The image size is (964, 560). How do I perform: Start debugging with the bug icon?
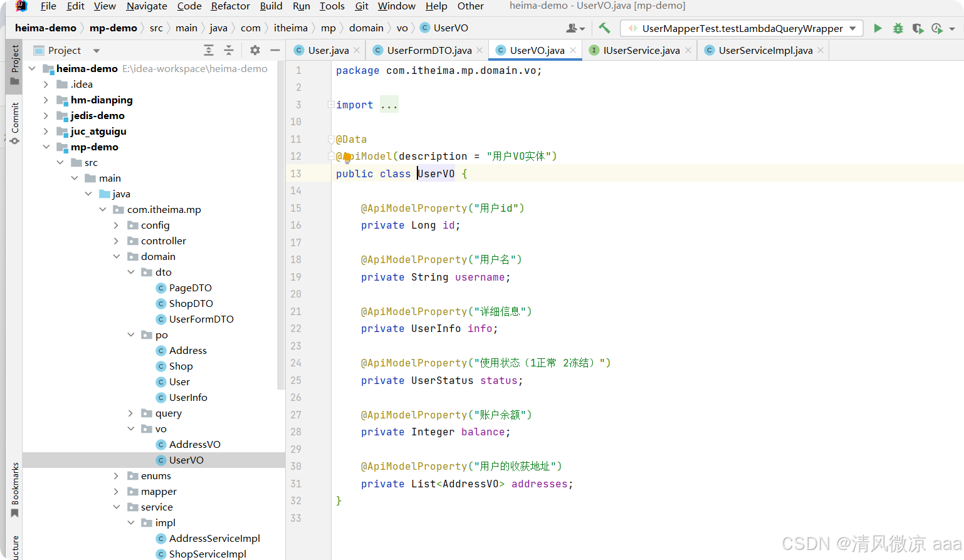tap(898, 28)
